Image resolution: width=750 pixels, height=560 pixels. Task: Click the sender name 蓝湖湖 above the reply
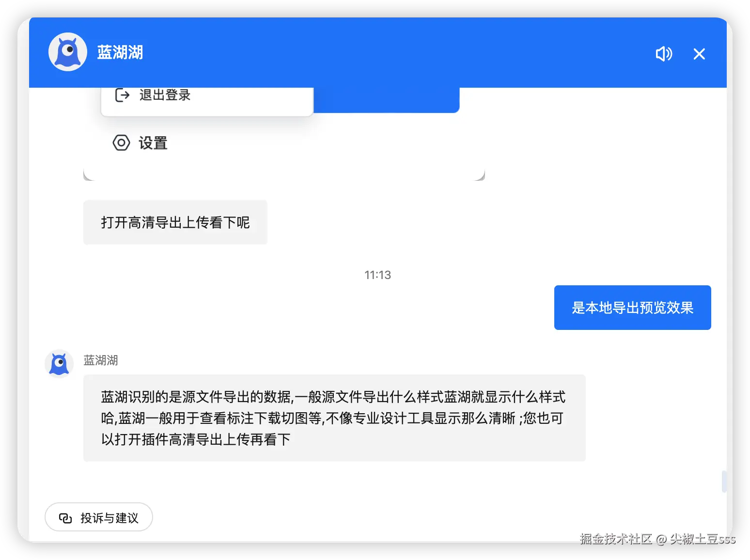tap(101, 360)
